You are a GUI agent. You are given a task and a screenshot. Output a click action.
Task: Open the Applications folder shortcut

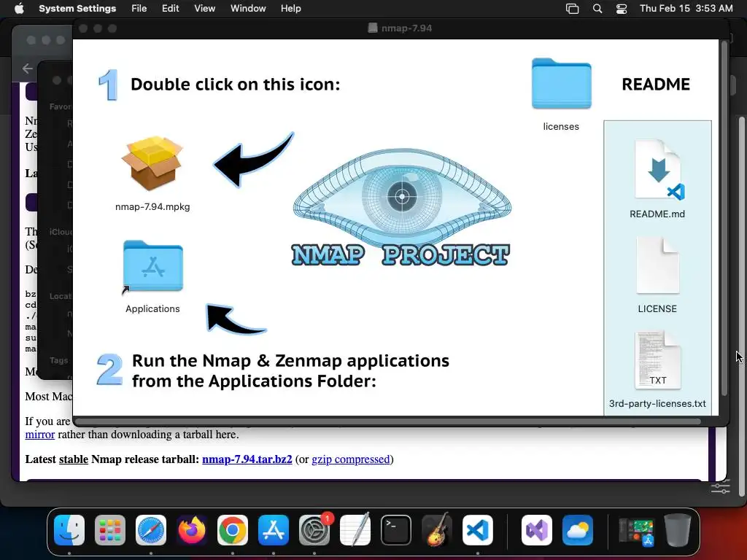tap(152, 267)
